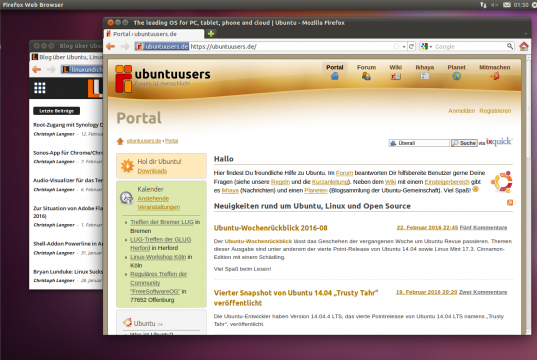The width and height of the screenshot is (537, 360).
Task: Click the RSS feed icon beside Neuigkeiten
Action: [510, 203]
